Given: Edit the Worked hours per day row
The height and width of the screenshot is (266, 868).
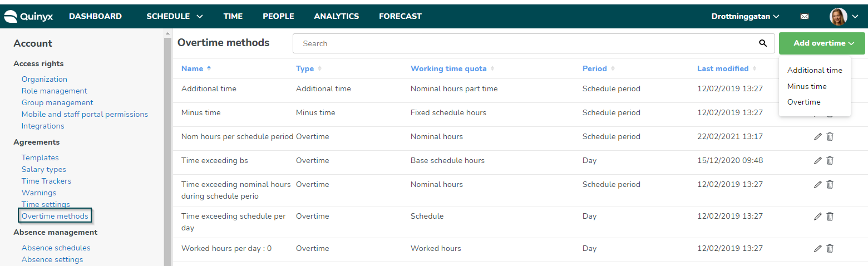Looking at the screenshot, I should tap(817, 248).
